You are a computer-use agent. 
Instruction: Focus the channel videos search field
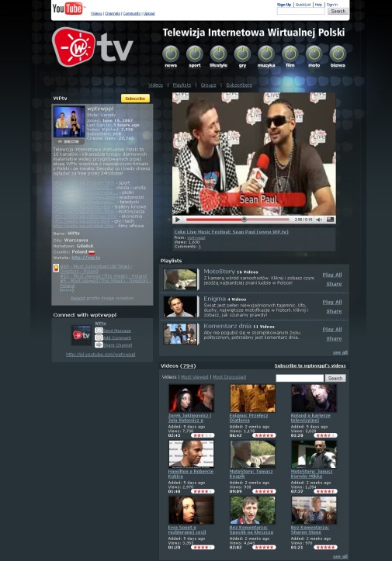(x=300, y=378)
